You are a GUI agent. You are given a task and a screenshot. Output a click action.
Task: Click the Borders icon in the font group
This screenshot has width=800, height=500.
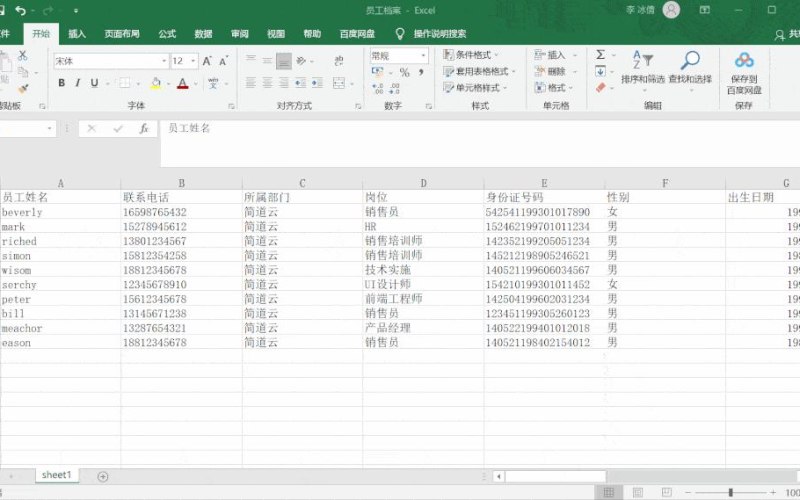click(x=124, y=83)
